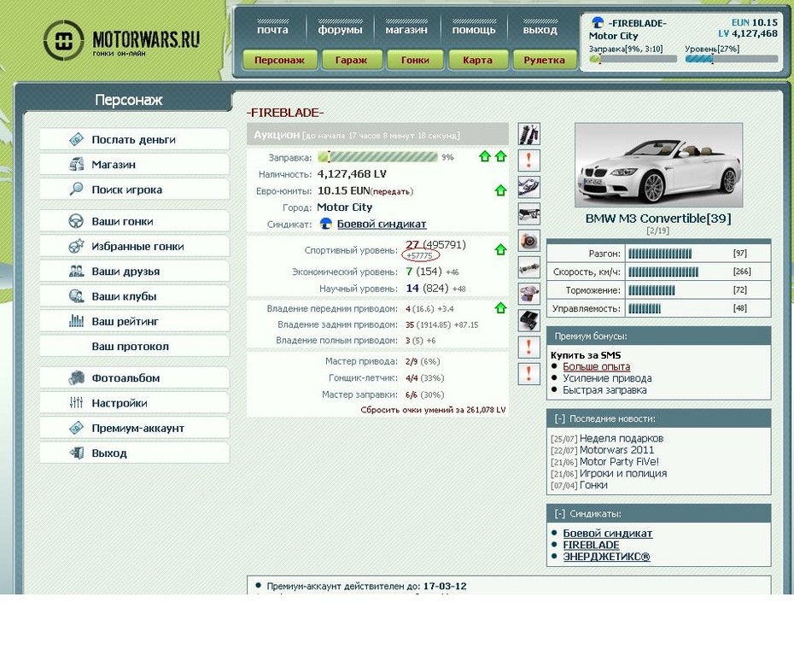This screenshot has width=794, height=672.
Task: Switch to the Персонаж tab
Action: [279, 60]
